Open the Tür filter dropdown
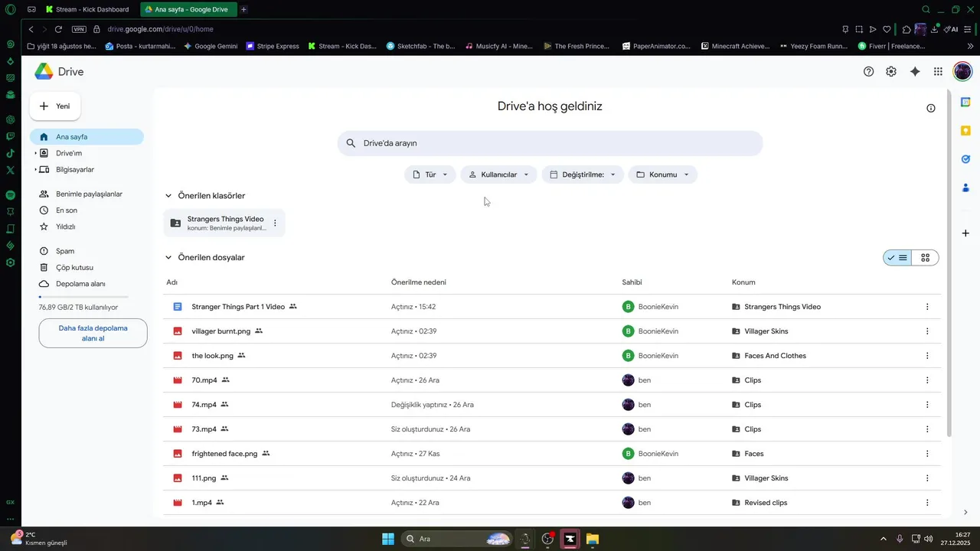Viewport: 980px width, 551px height. click(430, 174)
